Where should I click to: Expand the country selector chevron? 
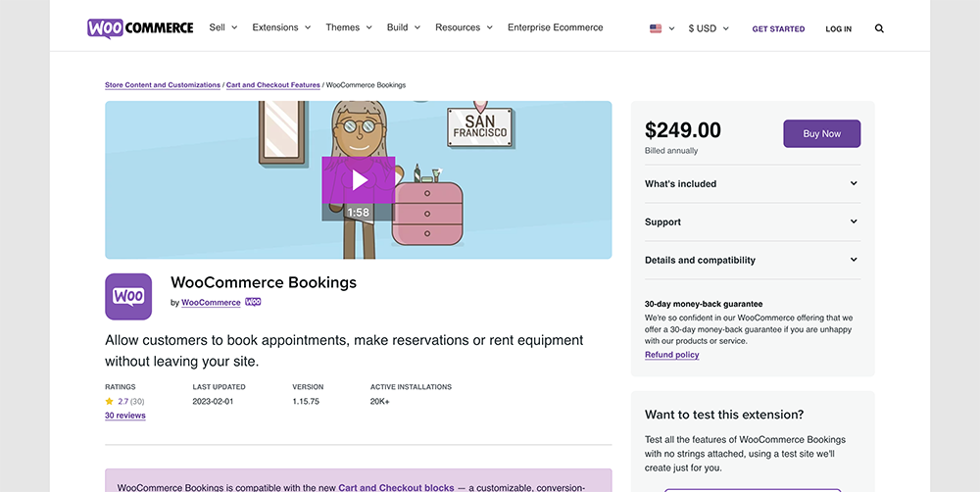click(672, 28)
